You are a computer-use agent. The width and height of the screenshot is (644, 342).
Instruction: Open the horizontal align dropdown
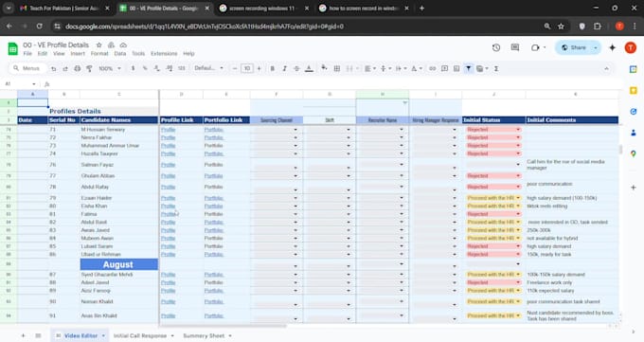point(370,68)
